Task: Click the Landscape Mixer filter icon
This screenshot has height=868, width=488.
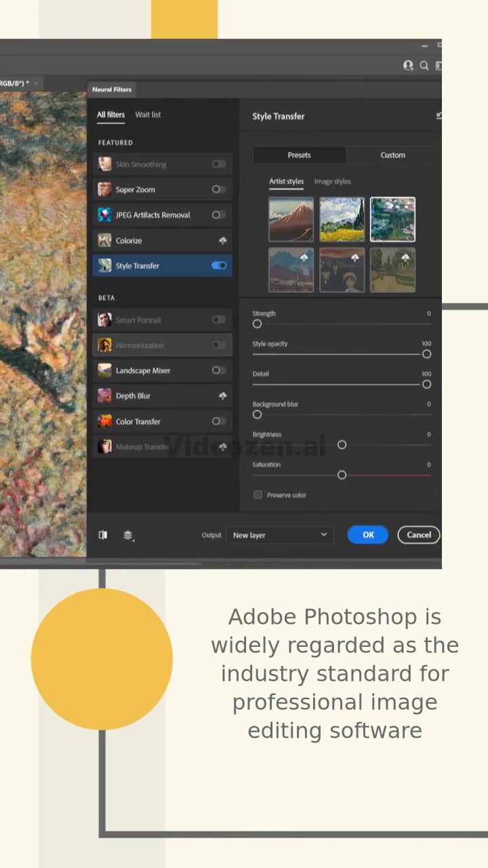Action: (104, 370)
